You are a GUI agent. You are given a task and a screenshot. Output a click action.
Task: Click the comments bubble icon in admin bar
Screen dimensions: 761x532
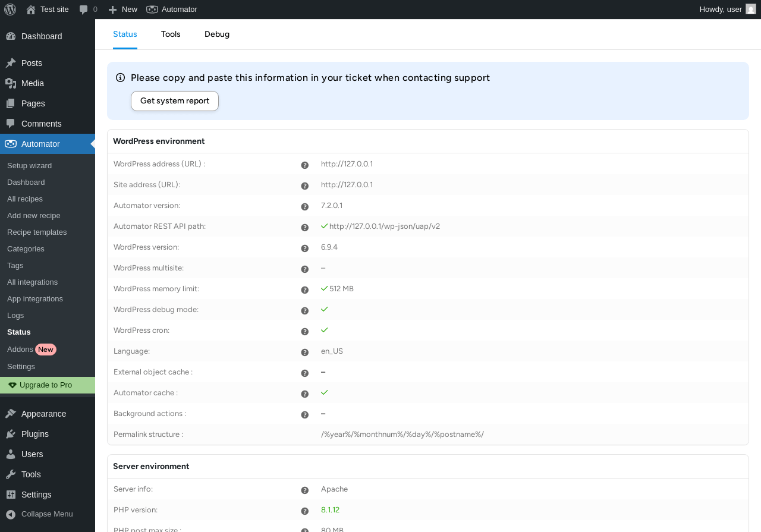84,10
